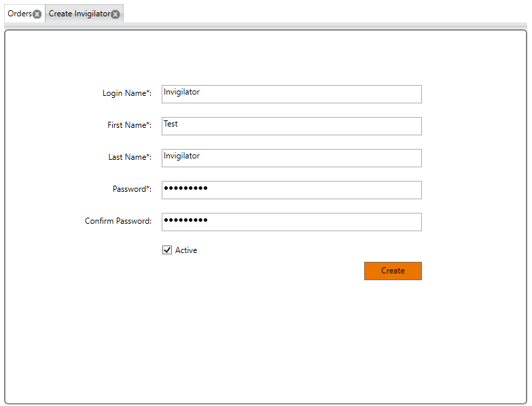Close the Create Invigilator tab with its x icon
This screenshot has width=532, height=406.
[x=116, y=14]
